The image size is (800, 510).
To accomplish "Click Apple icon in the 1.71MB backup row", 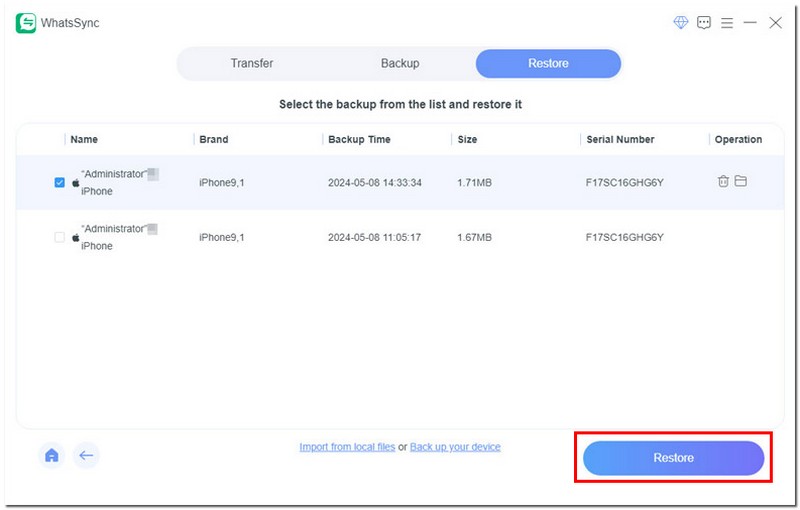I will click(x=76, y=183).
